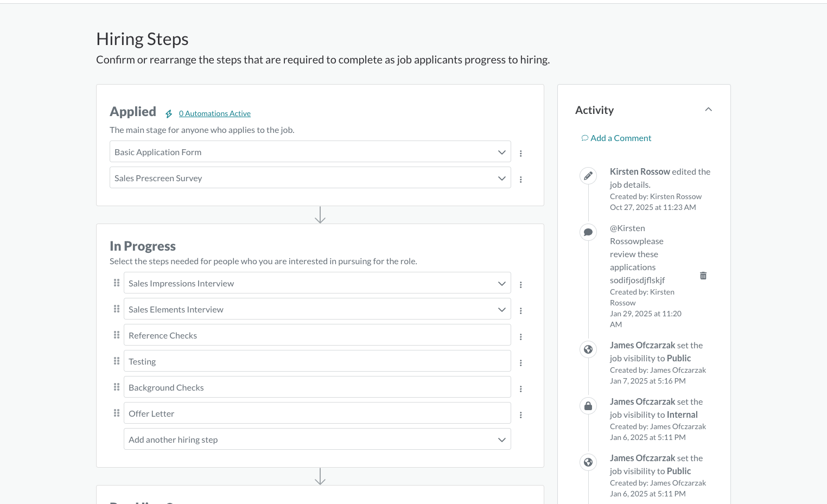This screenshot has width=827, height=504.
Task: Click the drag handle next to Offer Letter
Action: point(117,413)
